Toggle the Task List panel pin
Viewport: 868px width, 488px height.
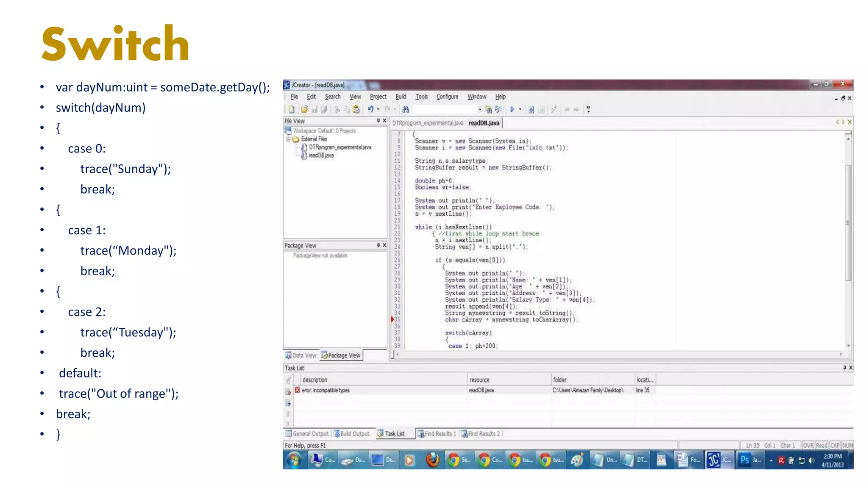coord(844,368)
